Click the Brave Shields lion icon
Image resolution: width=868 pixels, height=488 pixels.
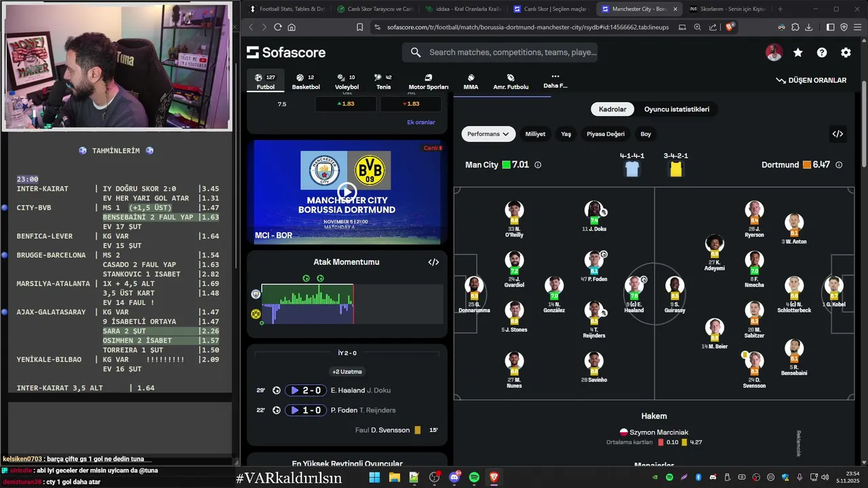pos(730,27)
